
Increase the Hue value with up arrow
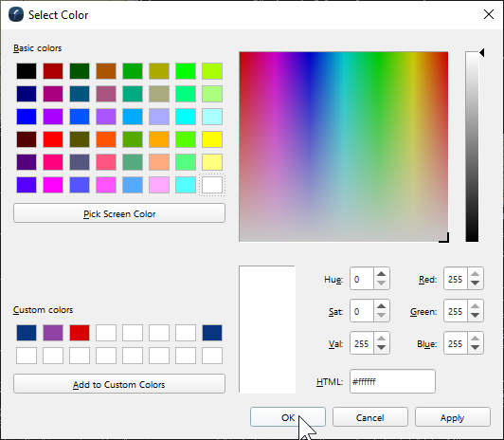pyautogui.click(x=381, y=274)
